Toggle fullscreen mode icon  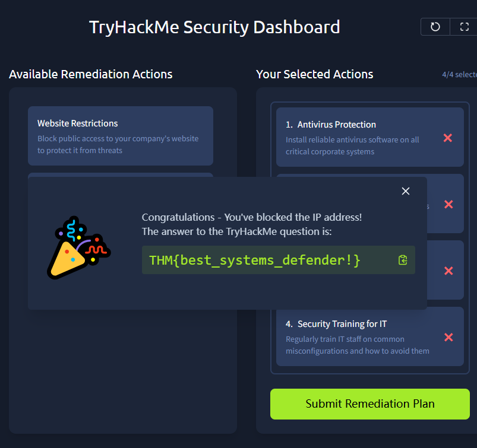[464, 27]
